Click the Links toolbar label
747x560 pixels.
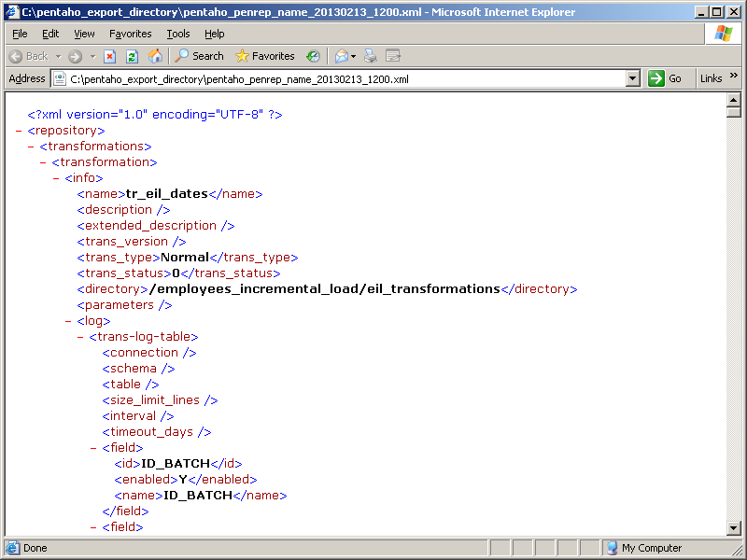point(711,78)
